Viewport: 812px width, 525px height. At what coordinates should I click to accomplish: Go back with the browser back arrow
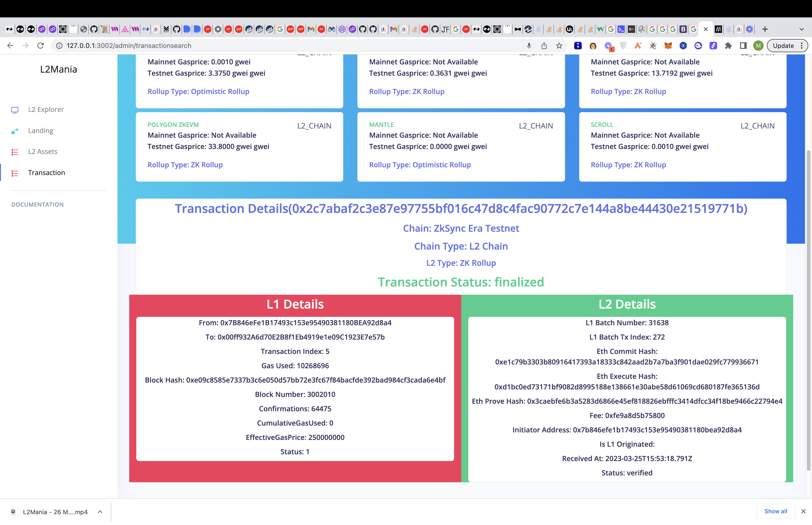(x=10, y=46)
